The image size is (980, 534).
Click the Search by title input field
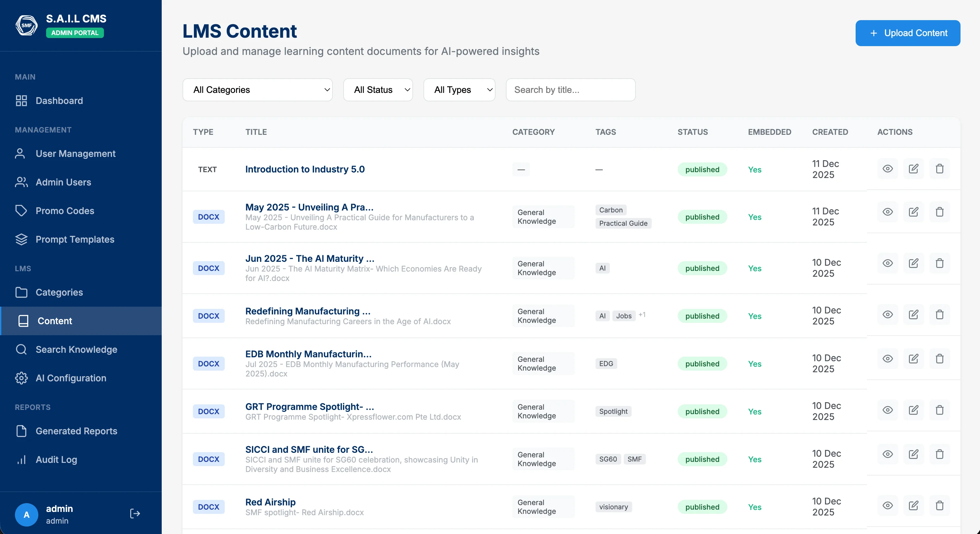click(x=570, y=90)
